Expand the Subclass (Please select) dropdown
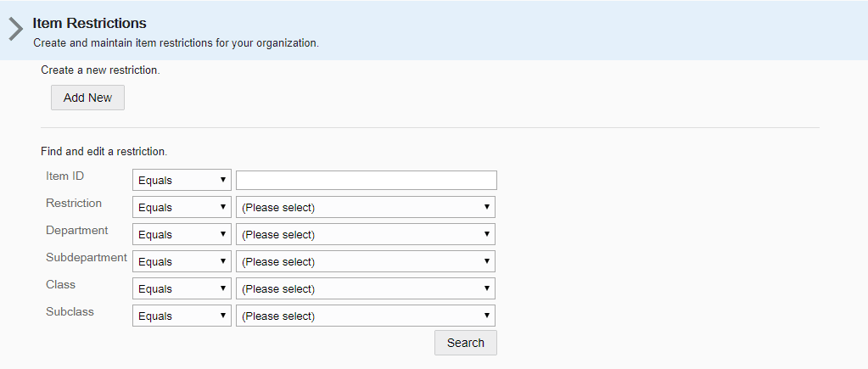This screenshot has height=369, width=868. pos(366,316)
